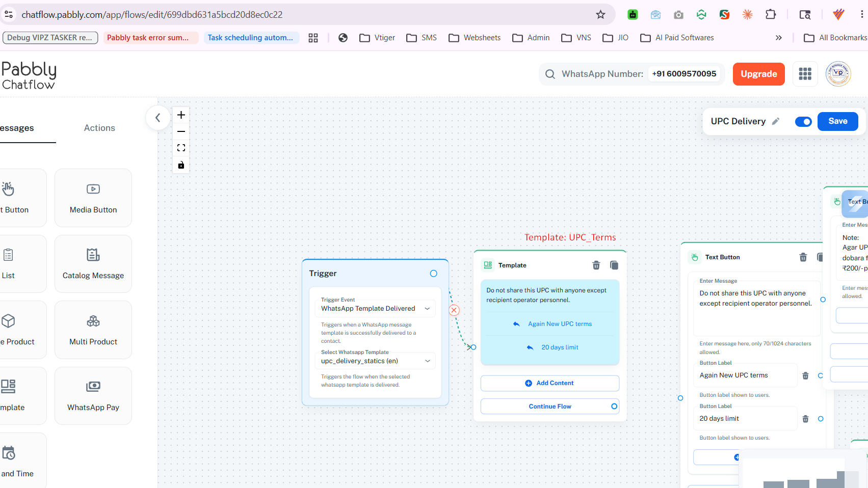
Task: Edit the 'Again New UPC terms' button label field
Action: 745,375
